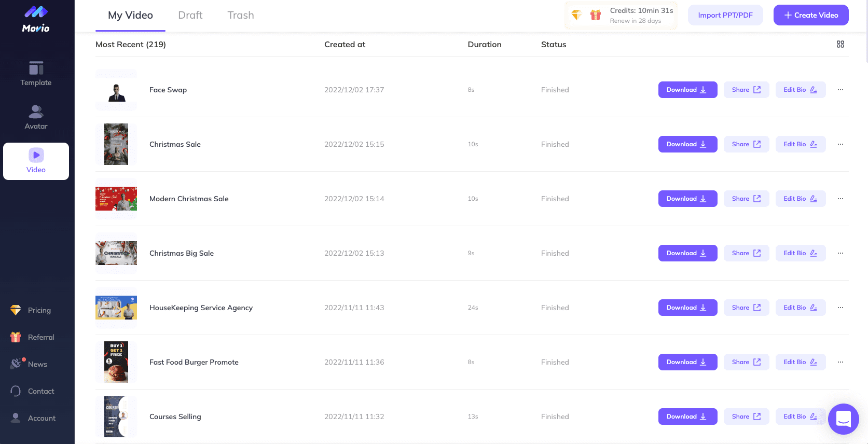The image size is (868, 444).
Task: Open Pricing from the sidebar
Action: (x=31, y=310)
